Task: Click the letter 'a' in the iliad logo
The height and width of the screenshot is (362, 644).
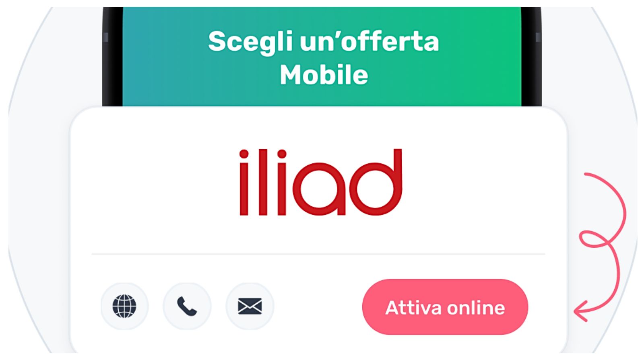Action: pyautogui.click(x=319, y=188)
